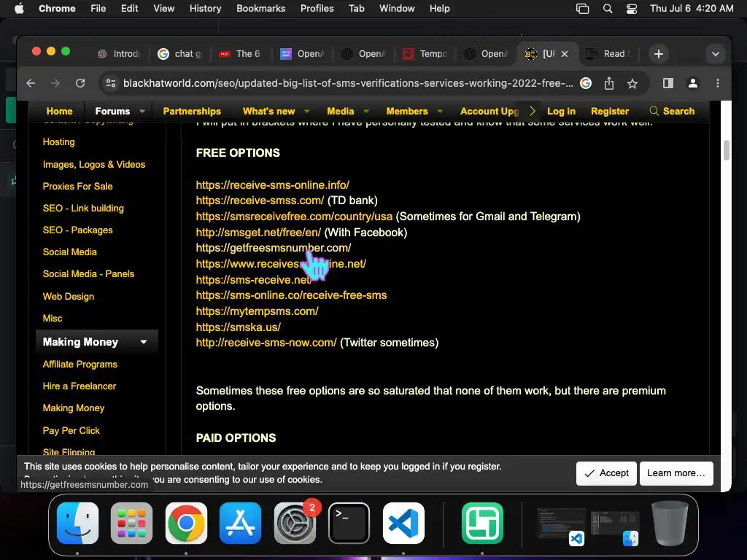The width and height of the screenshot is (747, 560).
Task: Click the Learn more… cookie button
Action: coord(676,473)
